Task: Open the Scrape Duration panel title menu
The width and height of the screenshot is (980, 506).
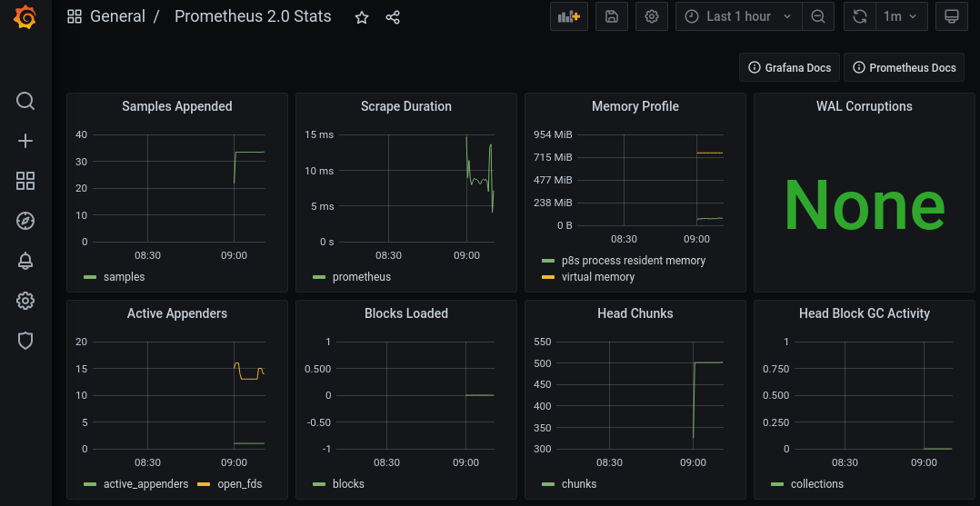Action: 406,106
